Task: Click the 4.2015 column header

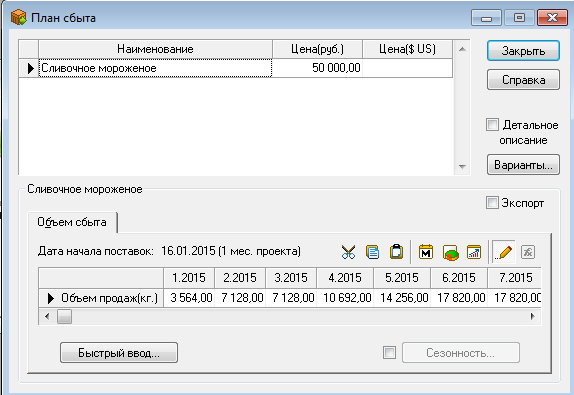Action: (345, 278)
